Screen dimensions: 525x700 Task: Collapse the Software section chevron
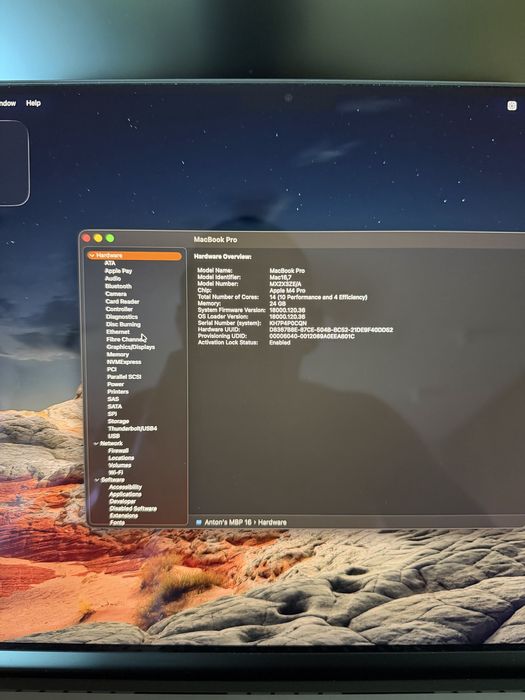[x=97, y=480]
